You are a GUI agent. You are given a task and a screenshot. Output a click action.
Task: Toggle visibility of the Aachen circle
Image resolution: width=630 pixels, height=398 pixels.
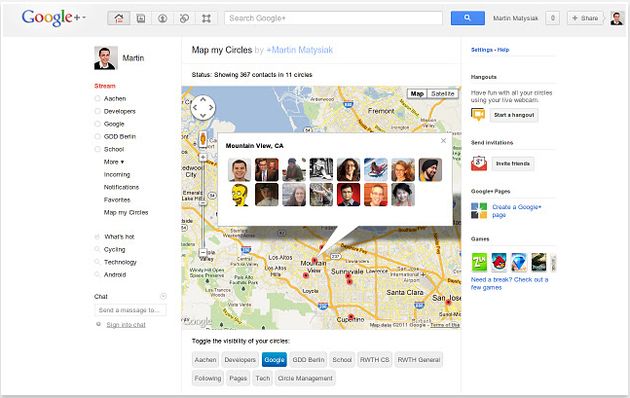pos(206,360)
